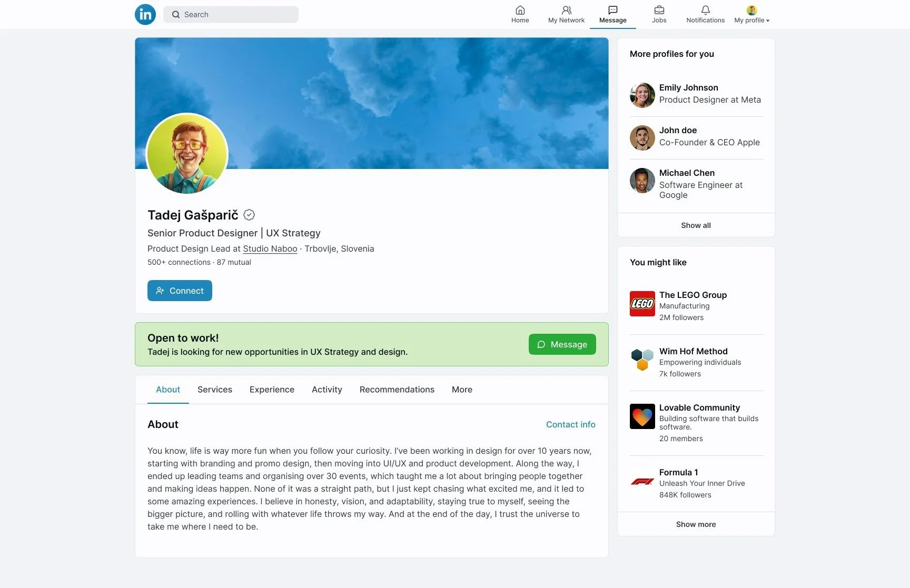
Task: Click the Wim Hof Method hexagon logo
Action: [x=642, y=360]
